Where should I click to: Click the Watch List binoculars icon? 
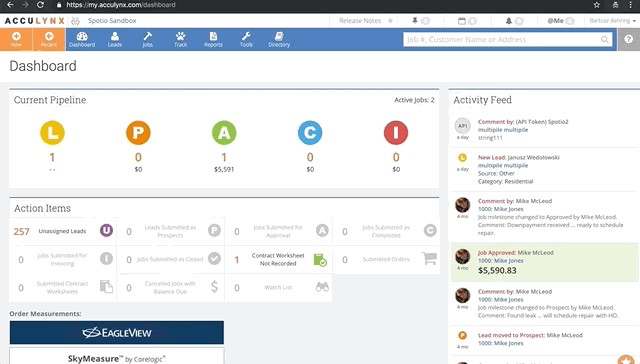pyautogui.click(x=322, y=287)
